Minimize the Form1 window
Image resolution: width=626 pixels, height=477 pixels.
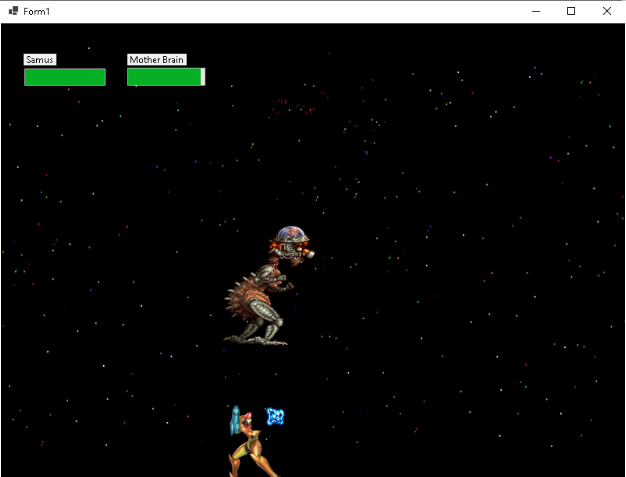(x=537, y=11)
